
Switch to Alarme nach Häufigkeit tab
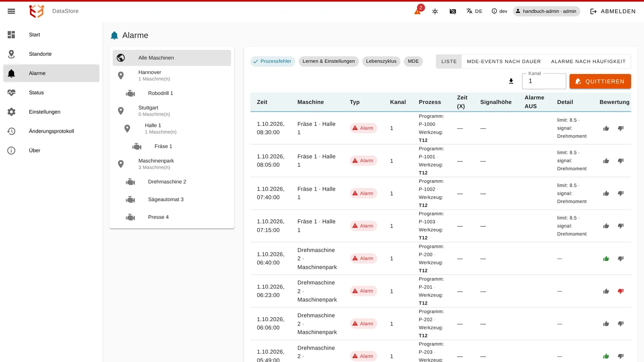pyautogui.click(x=588, y=62)
